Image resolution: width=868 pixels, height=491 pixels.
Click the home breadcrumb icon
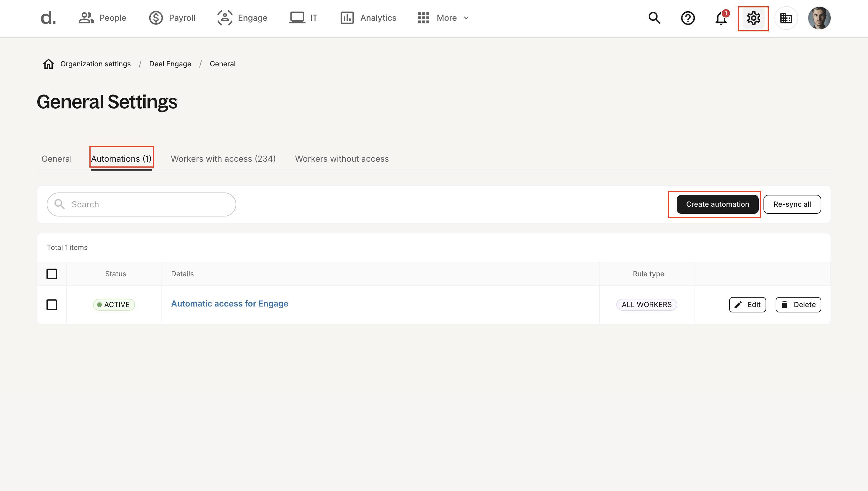(x=49, y=64)
